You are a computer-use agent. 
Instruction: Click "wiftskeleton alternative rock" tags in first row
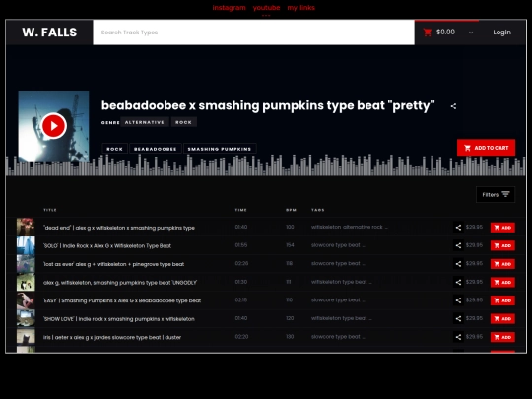tap(350, 227)
